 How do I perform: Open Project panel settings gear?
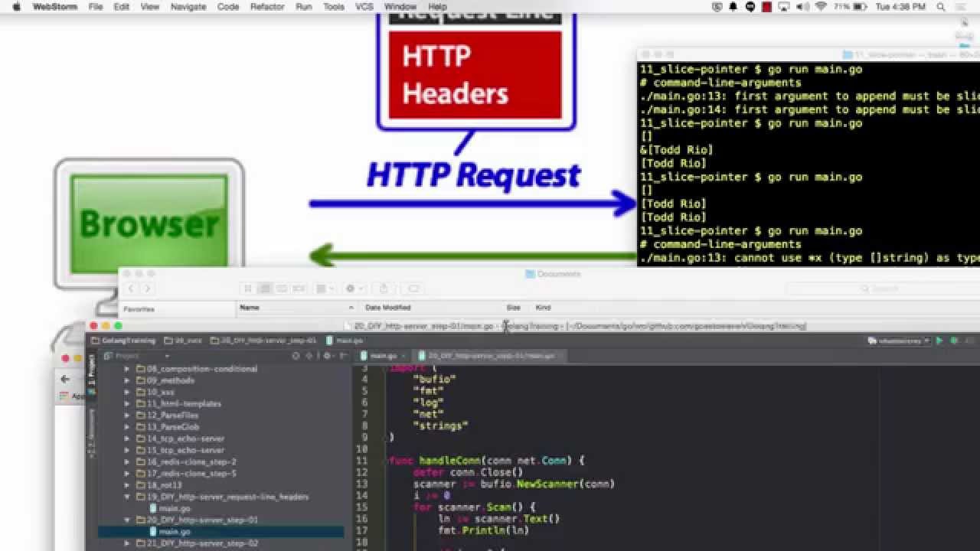click(329, 356)
